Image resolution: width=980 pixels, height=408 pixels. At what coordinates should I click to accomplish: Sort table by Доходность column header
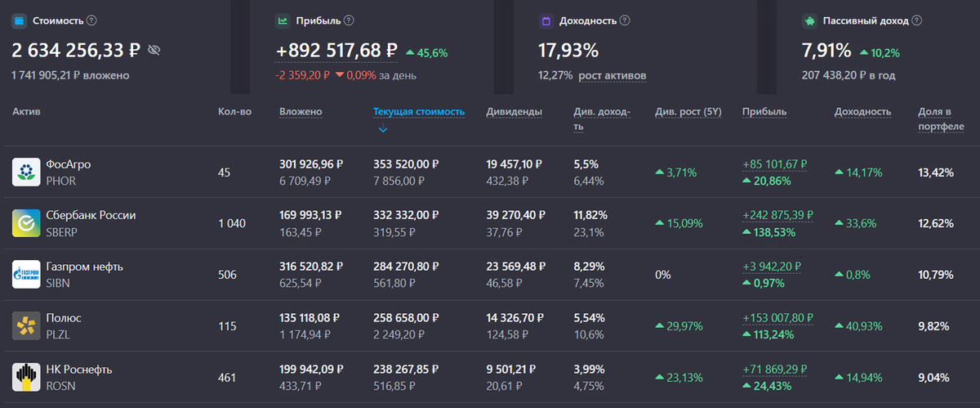pyautogui.click(x=862, y=111)
